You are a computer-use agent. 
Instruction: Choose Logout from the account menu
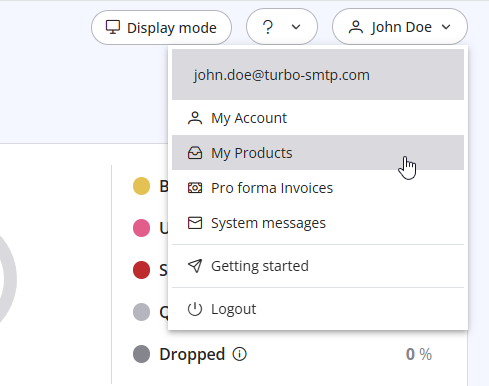pyautogui.click(x=318, y=309)
